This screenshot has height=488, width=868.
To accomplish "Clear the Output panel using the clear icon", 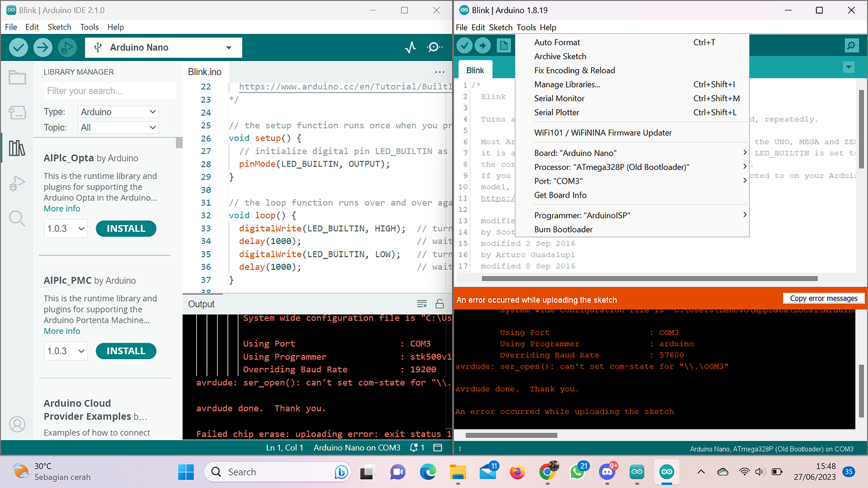I will [422, 304].
